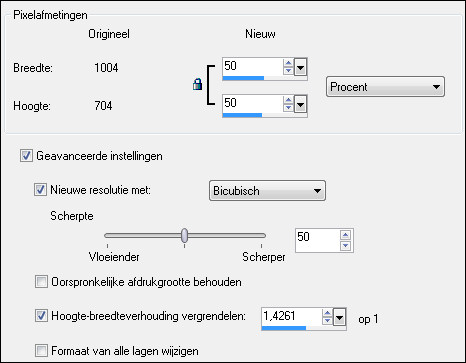The width and height of the screenshot is (466, 363).
Task: Toggle Hoogte-breedteverhouding vergrendelen checkbox
Action: [41, 315]
